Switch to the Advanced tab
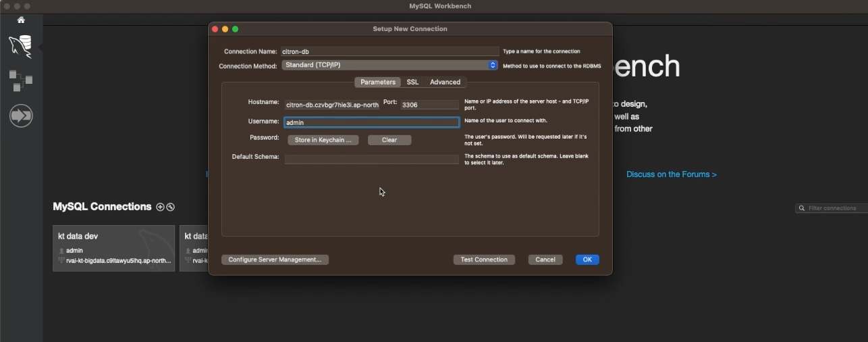 445,82
